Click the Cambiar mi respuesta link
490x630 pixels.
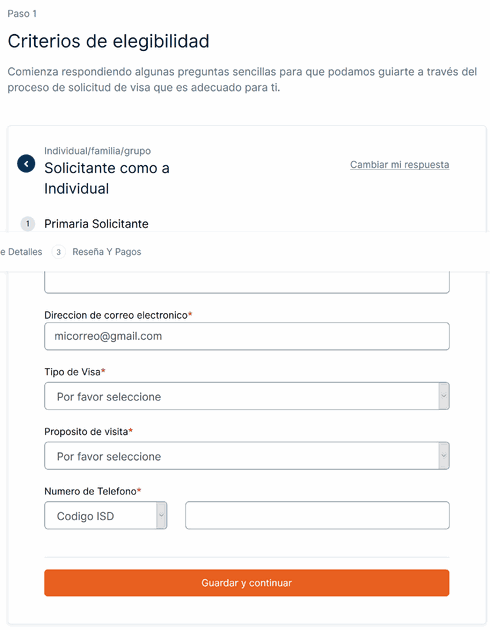[400, 165]
